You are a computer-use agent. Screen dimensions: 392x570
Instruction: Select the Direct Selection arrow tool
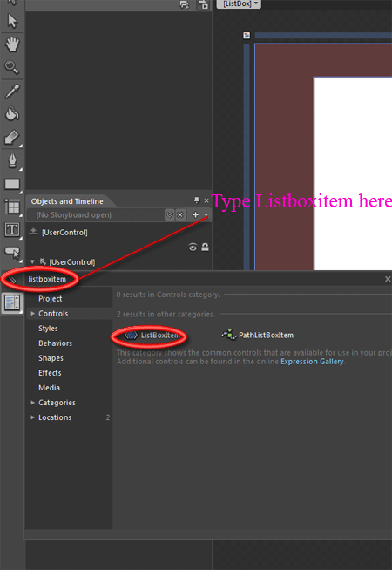coord(12,21)
